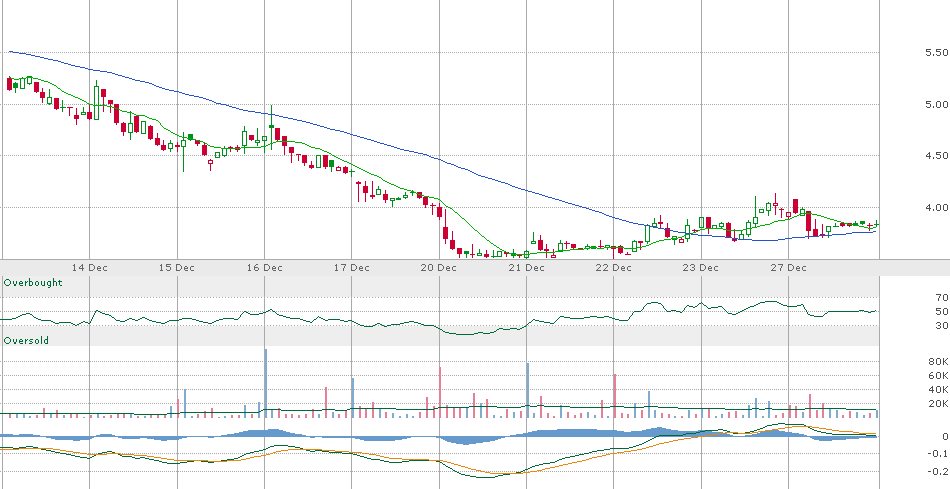
Task: Click the 16 Dec date label
Action: pyautogui.click(x=267, y=267)
